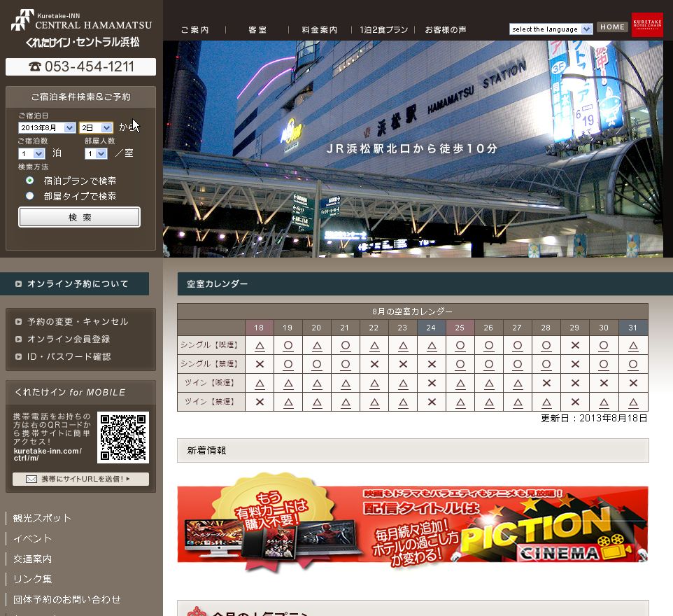Click circle for シングル喫煙 on day 21

point(346,346)
